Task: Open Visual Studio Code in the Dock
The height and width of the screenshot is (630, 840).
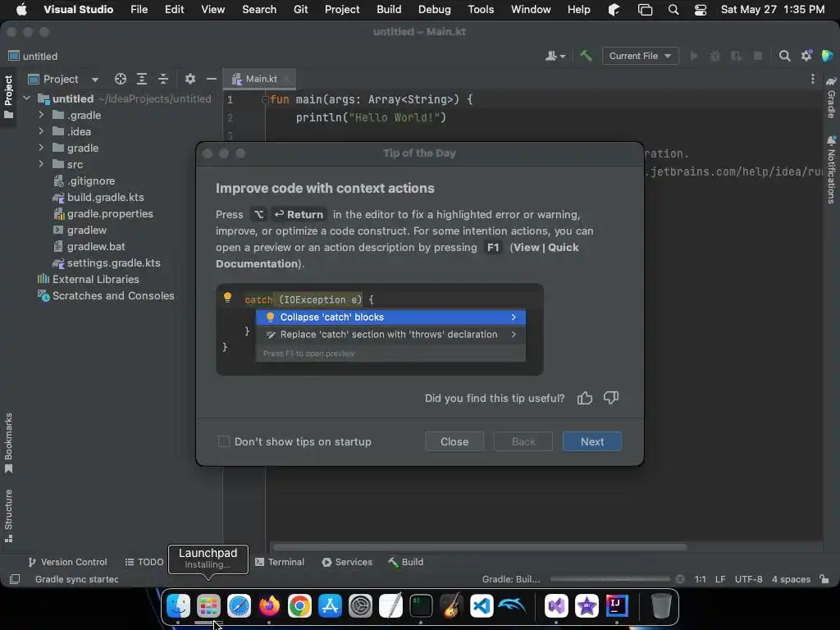Action: click(481, 605)
